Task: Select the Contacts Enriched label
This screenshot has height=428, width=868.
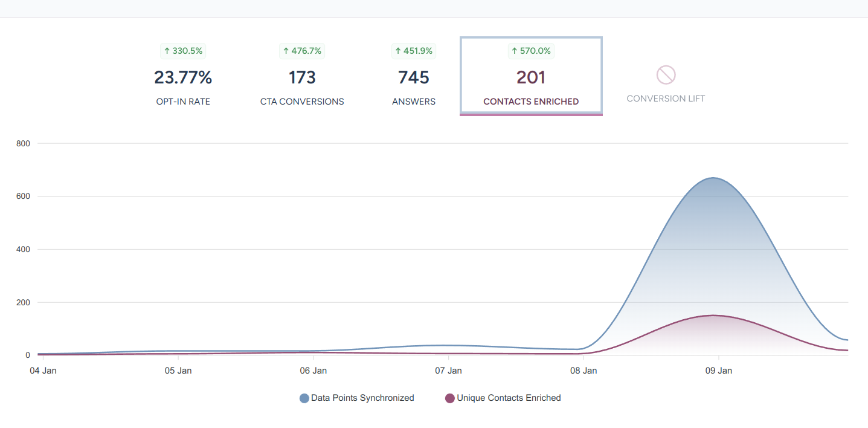Action: tap(531, 102)
